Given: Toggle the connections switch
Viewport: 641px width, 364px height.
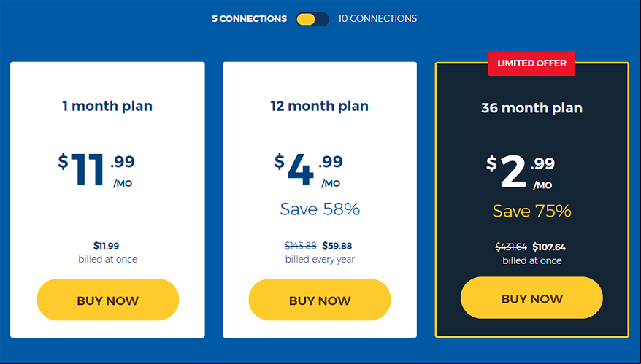Looking at the screenshot, I should click(312, 19).
